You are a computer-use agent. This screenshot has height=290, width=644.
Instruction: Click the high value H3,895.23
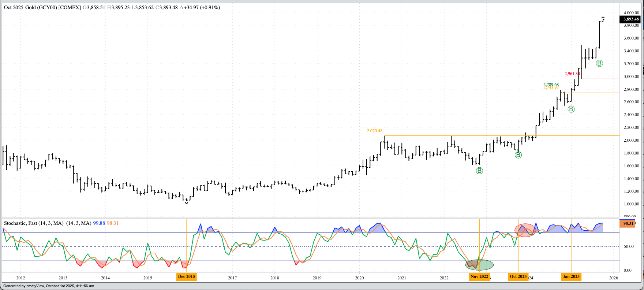coord(119,7)
